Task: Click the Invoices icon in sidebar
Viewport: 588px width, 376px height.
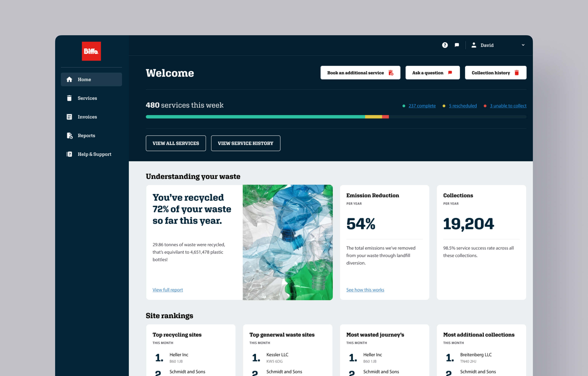Action: [69, 117]
